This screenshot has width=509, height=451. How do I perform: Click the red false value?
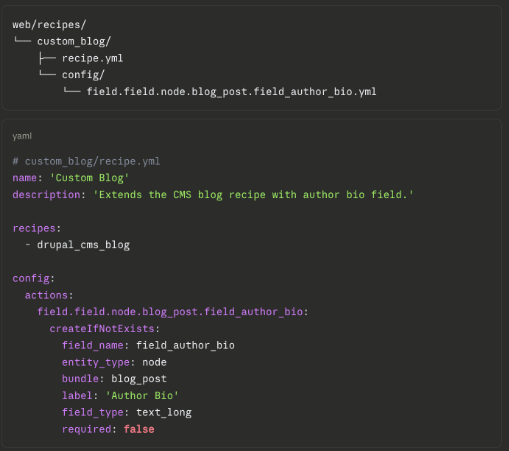[x=139, y=429]
